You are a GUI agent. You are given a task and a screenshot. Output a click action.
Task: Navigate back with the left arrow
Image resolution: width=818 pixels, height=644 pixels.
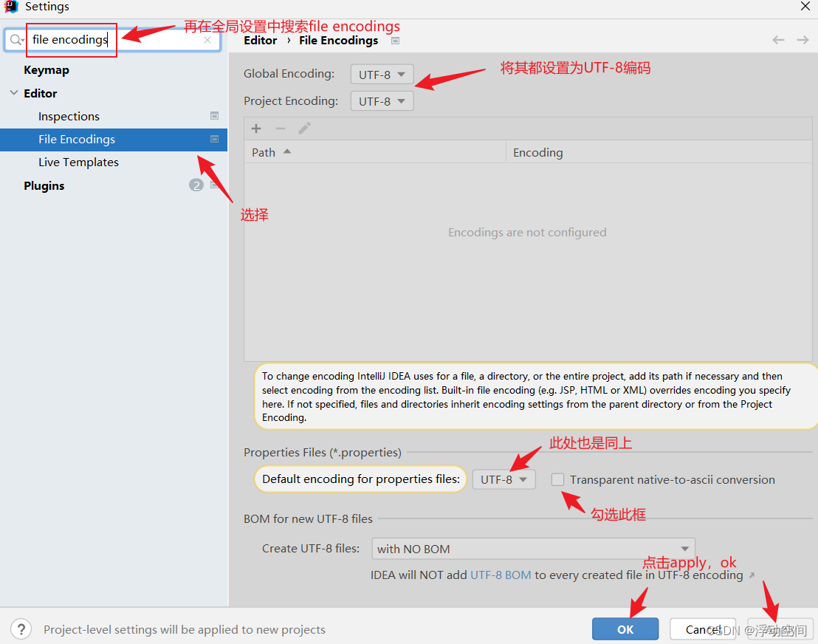point(778,40)
